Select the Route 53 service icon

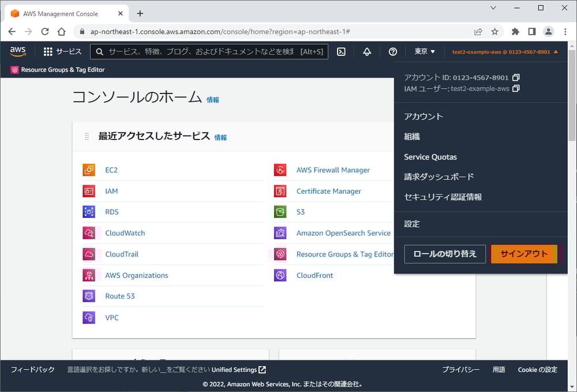[89, 296]
